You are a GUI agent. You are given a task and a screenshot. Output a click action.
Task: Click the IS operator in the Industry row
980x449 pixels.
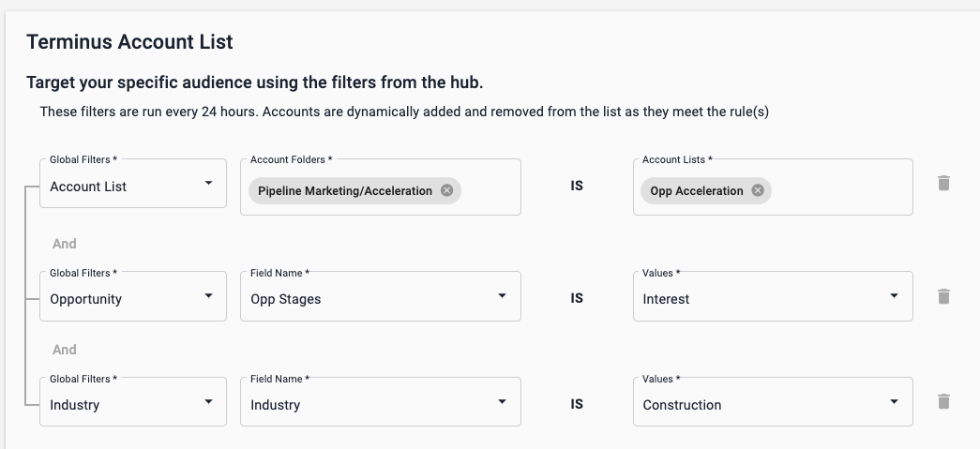(576, 405)
